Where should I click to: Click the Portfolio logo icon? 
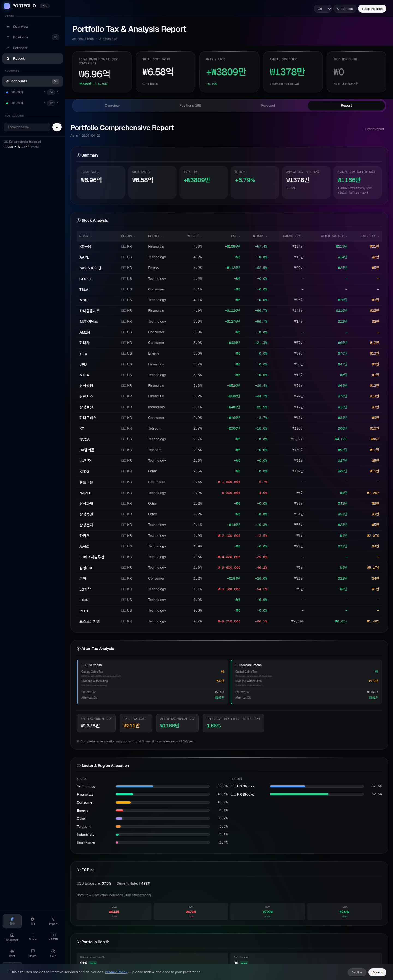[7, 6]
